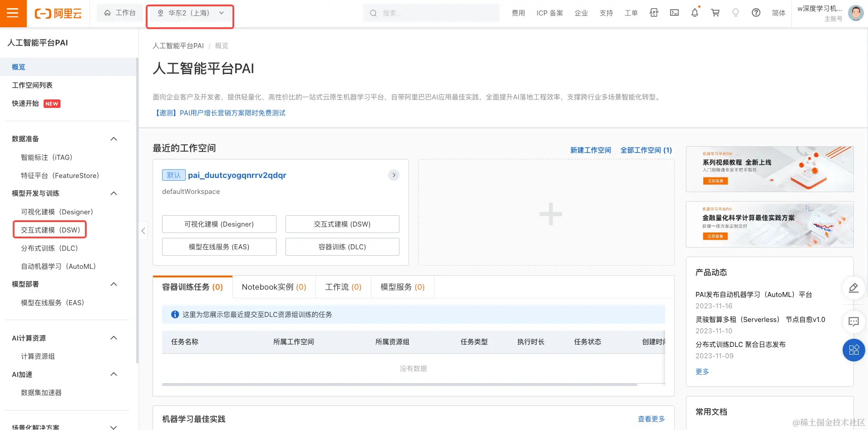The image size is (868, 430).
Task: Click the Alibaba Cloud logo
Action: click(58, 13)
